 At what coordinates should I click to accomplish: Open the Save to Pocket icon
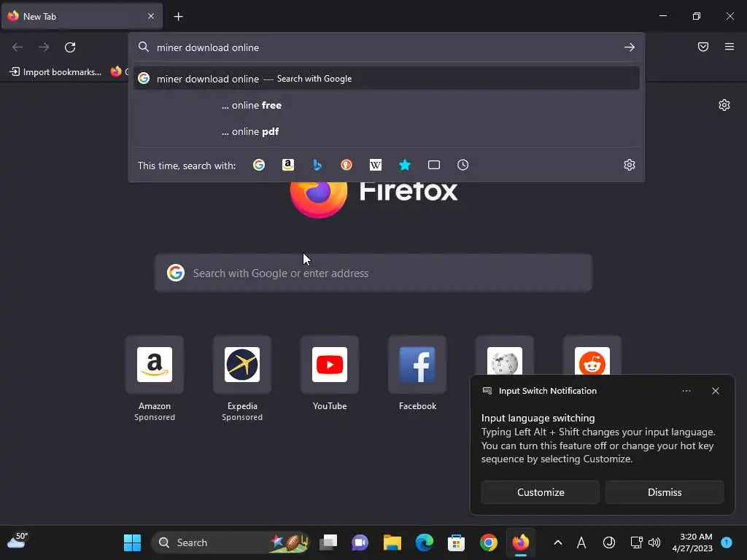tap(703, 47)
